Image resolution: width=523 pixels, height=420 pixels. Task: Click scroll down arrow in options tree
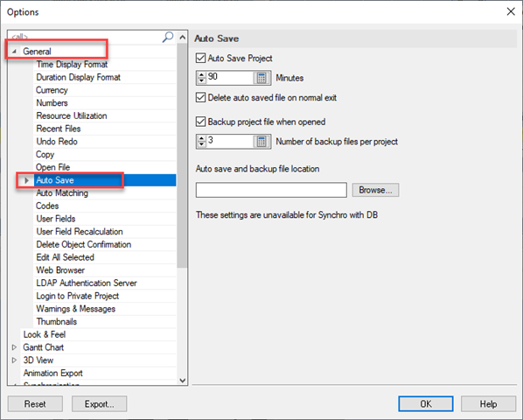point(183,381)
